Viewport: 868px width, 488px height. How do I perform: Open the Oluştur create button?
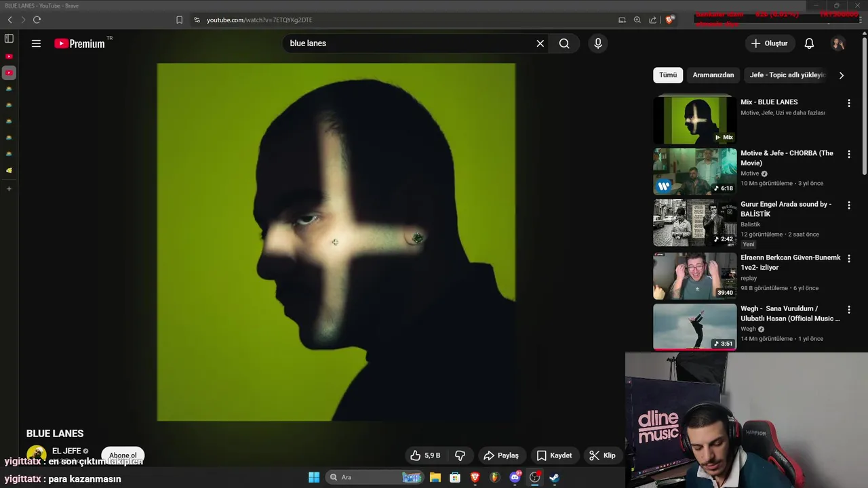click(x=770, y=43)
